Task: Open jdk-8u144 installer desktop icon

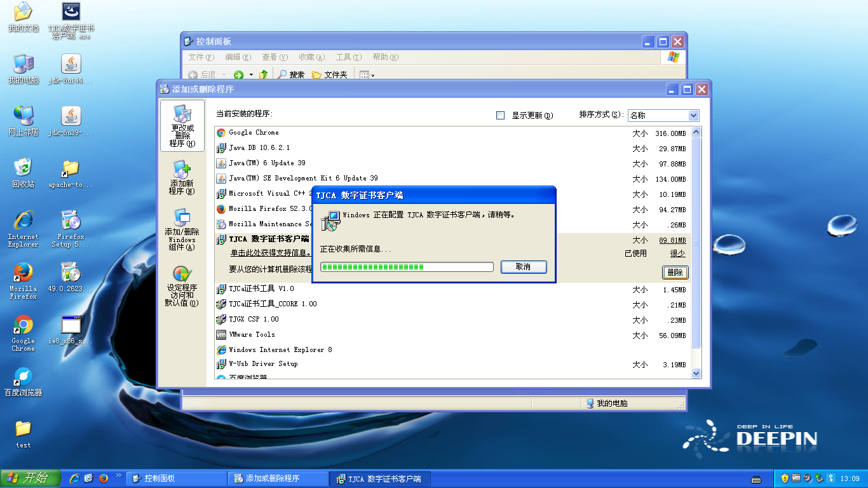Action: [71, 69]
